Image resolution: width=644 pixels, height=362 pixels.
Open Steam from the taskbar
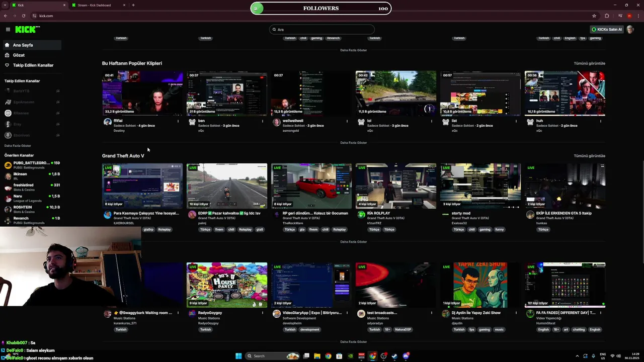394,356
